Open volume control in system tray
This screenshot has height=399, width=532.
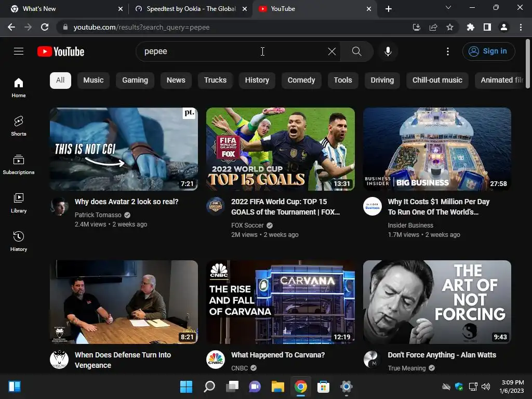[x=486, y=387]
